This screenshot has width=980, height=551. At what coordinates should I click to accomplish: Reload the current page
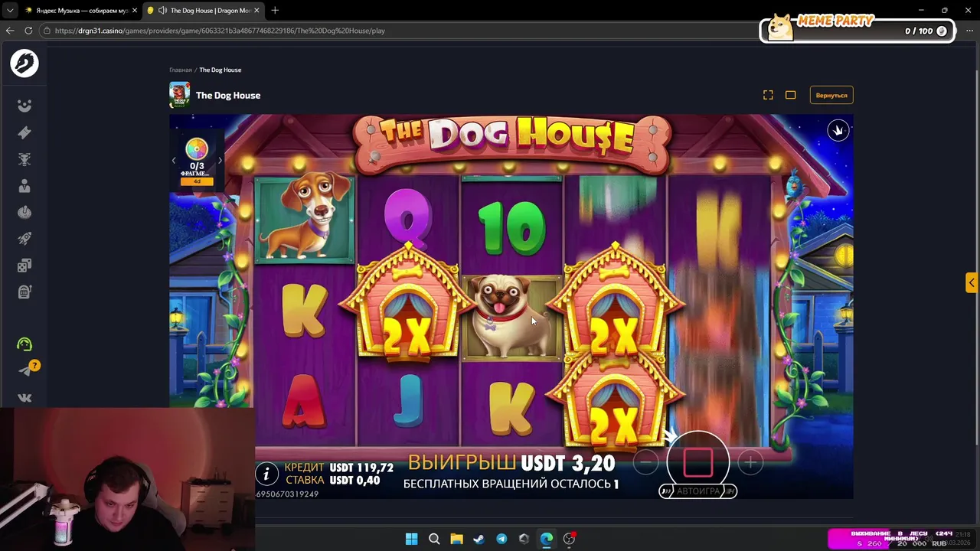tap(28, 31)
